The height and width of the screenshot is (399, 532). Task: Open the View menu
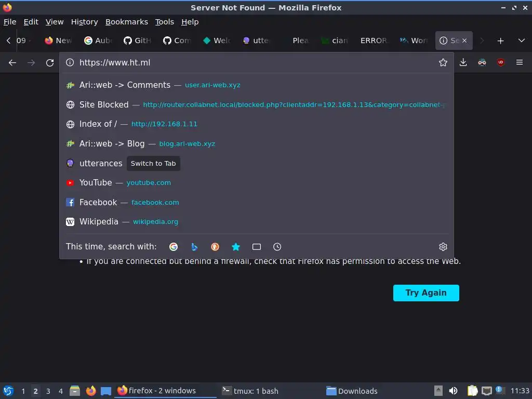[55, 22]
